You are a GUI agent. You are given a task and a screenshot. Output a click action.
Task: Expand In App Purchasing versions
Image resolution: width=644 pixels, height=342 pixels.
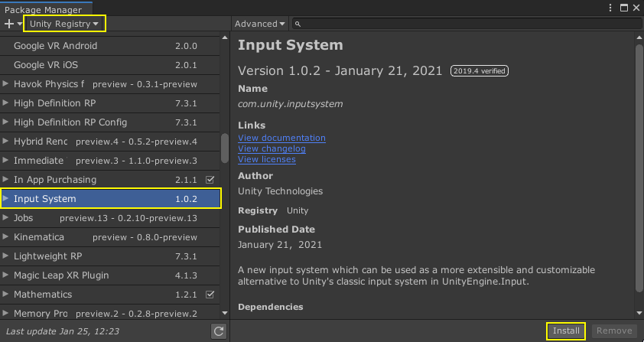5,180
